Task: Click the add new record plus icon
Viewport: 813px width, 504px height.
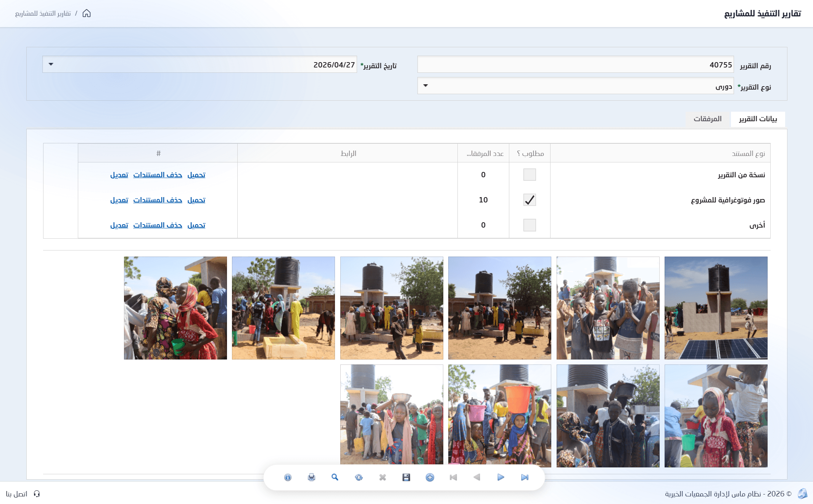Action: click(x=430, y=477)
